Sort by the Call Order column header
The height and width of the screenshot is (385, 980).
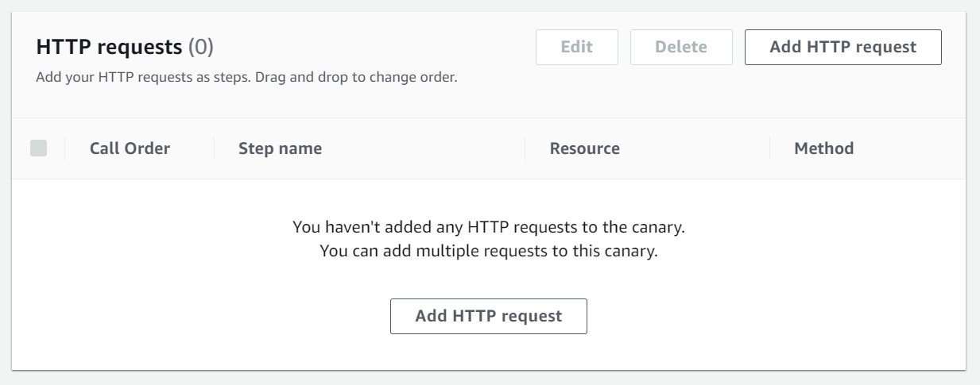(x=130, y=148)
